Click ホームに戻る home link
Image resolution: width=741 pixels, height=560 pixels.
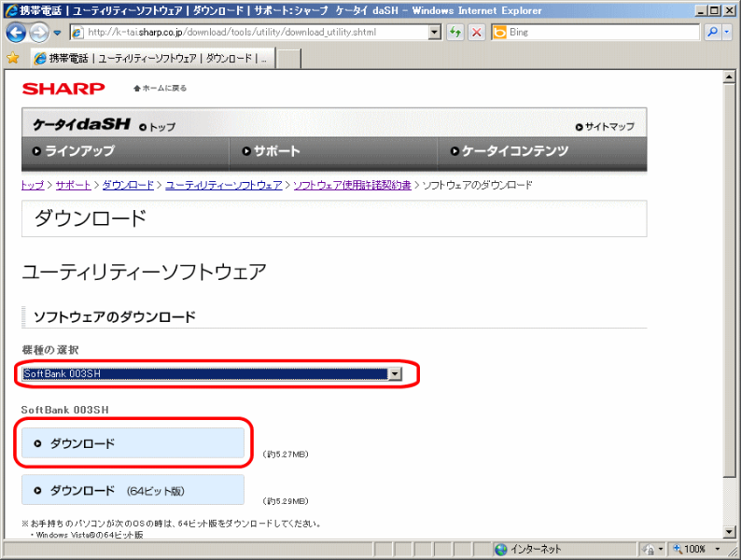(161, 89)
